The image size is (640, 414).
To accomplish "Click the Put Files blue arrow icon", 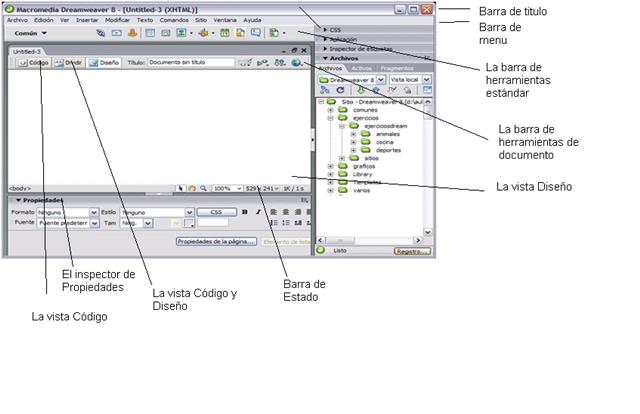I will (x=376, y=90).
